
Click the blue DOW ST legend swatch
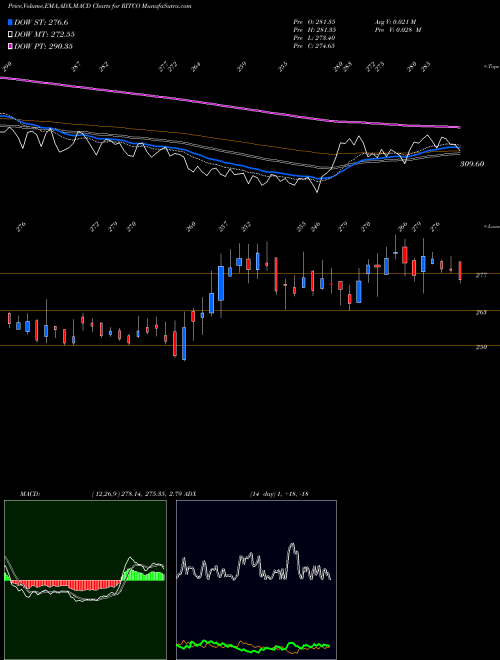pos(10,22)
